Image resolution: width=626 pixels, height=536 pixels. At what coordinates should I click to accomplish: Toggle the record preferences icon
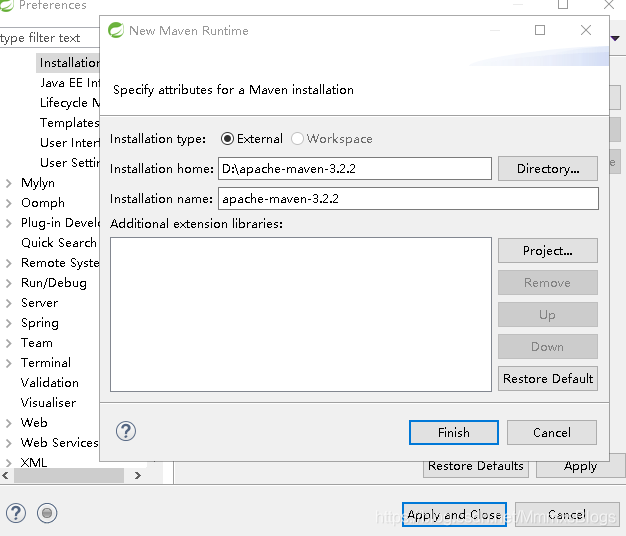[47, 513]
